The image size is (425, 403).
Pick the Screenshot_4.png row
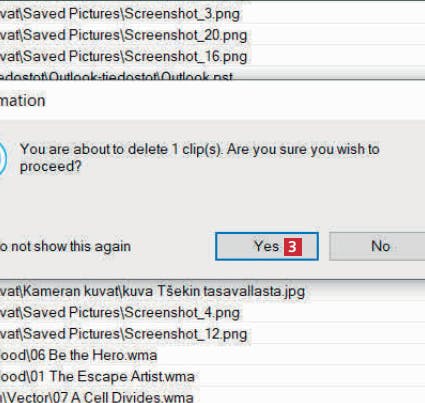coord(212,313)
